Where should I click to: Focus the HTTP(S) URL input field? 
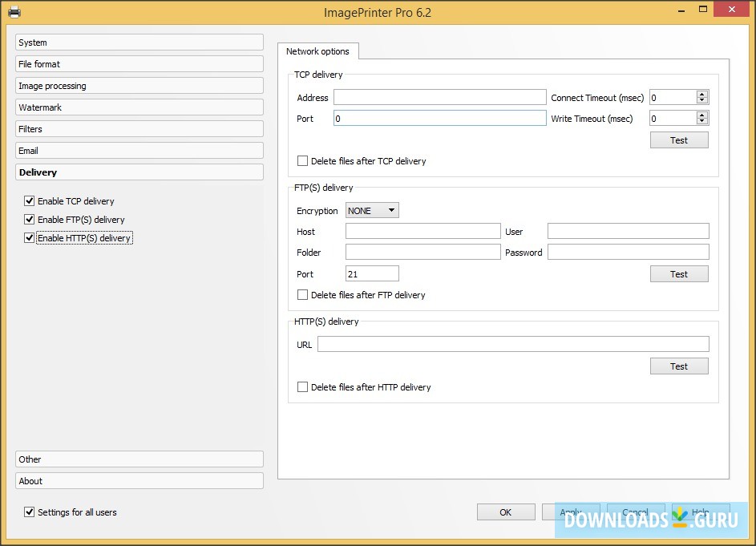click(513, 345)
